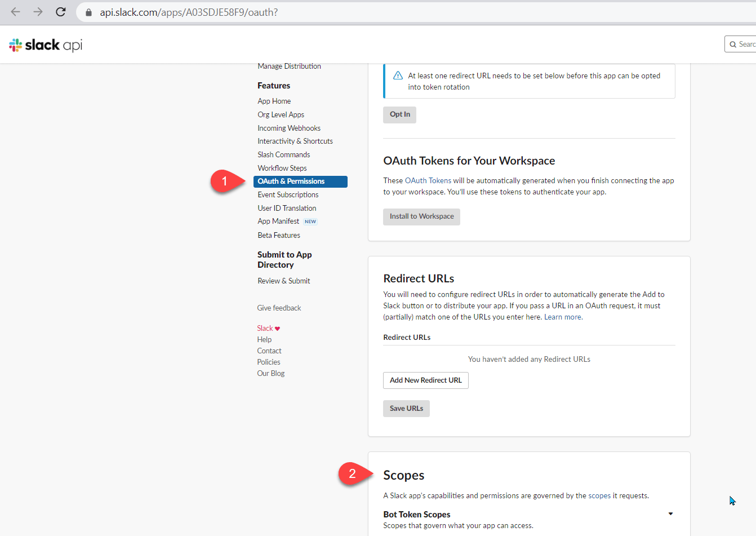Open the App Manifest page
The height and width of the screenshot is (536, 756).
[278, 222]
